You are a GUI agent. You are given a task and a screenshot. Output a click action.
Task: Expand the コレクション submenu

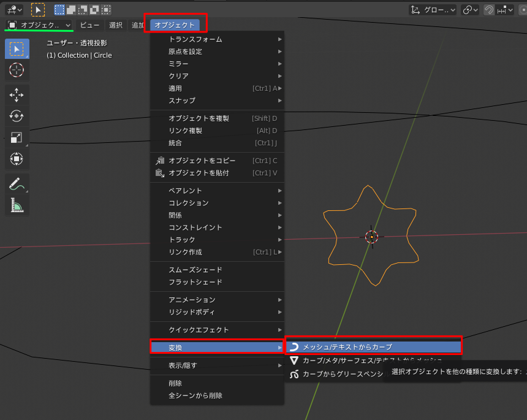(x=217, y=203)
